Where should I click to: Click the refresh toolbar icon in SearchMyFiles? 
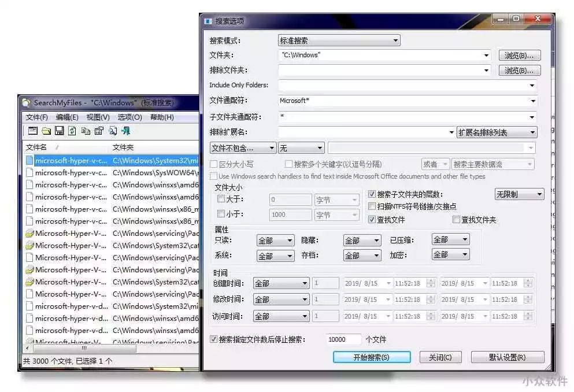[x=72, y=131]
